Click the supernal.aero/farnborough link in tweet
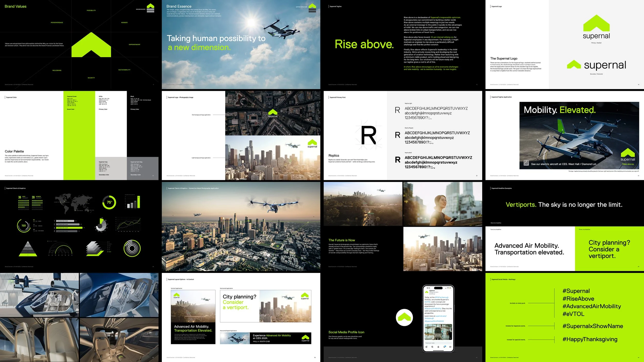Screen dimensions: 644x362 point(441,316)
